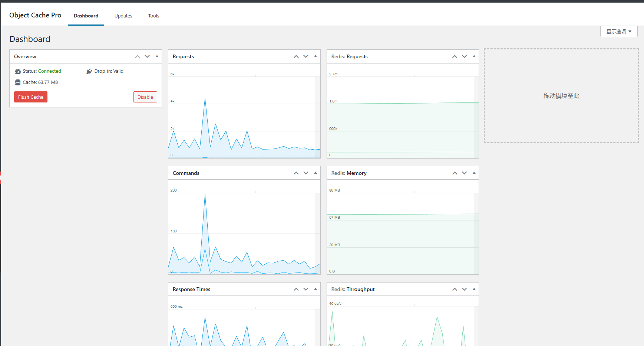Screen dimensions: 644x346
Task: Collapse the Redis: Throughput panel
Action: 474,289
